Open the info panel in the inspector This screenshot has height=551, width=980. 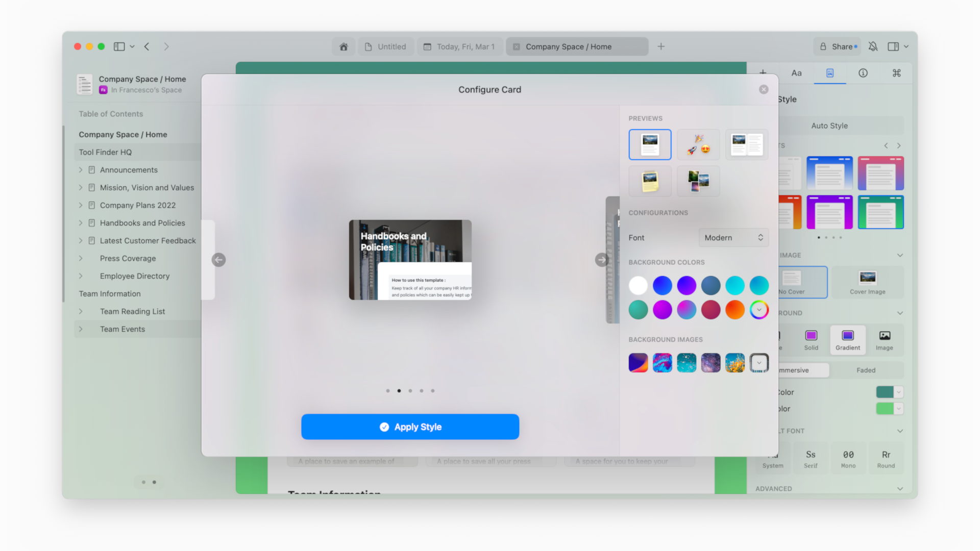[863, 73]
